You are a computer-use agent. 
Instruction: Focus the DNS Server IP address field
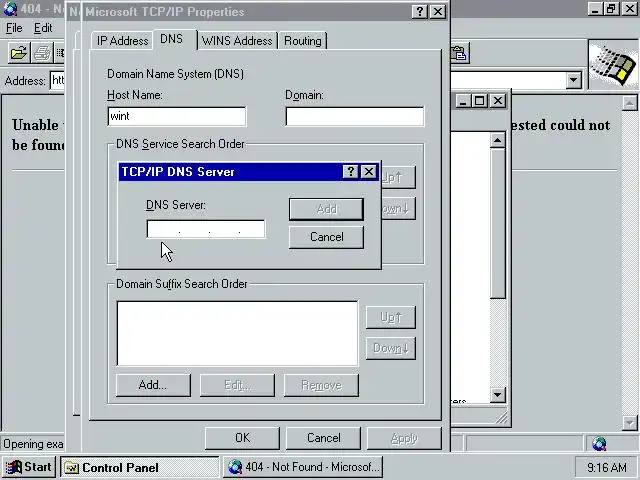click(206, 229)
